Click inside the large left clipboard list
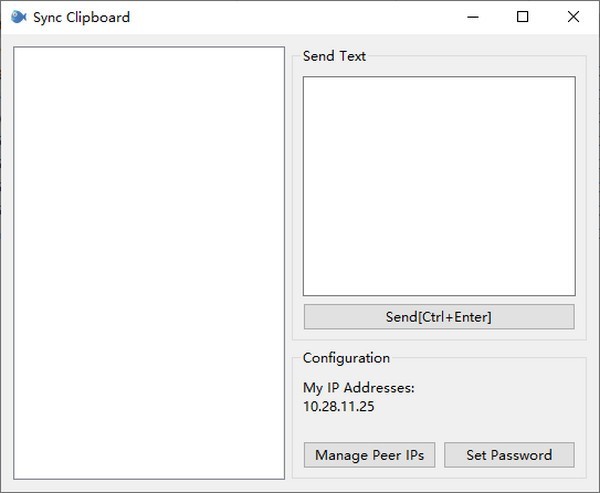 149,263
